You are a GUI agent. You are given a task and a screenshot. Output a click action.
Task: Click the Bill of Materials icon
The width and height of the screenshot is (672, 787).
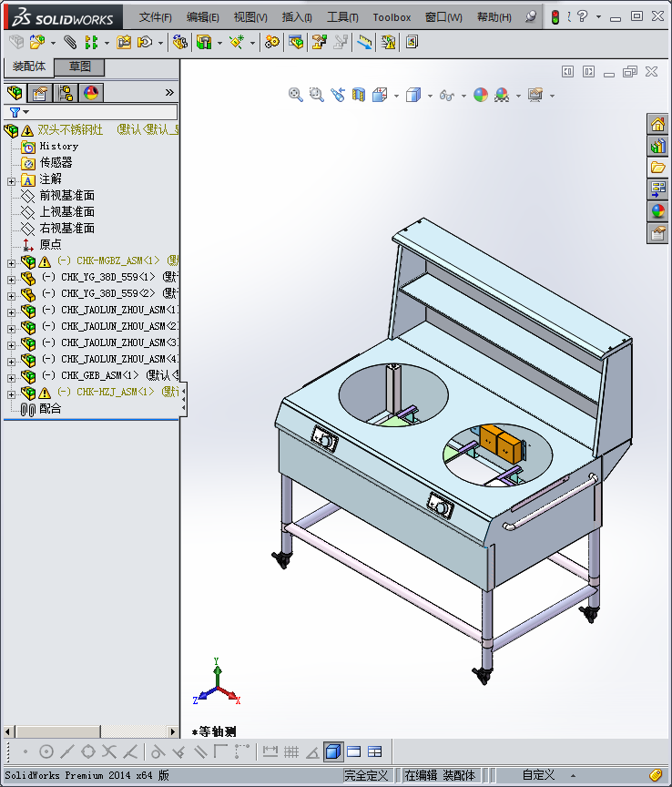(296, 42)
